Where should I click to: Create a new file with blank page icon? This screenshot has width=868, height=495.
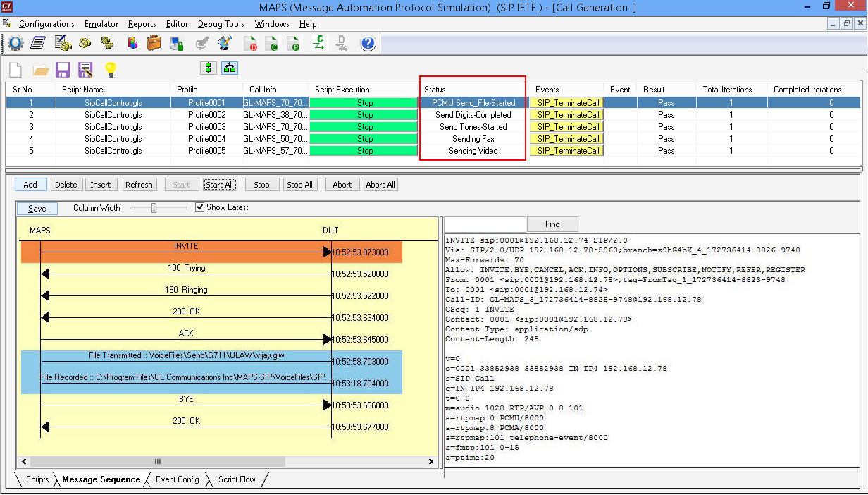click(15, 69)
